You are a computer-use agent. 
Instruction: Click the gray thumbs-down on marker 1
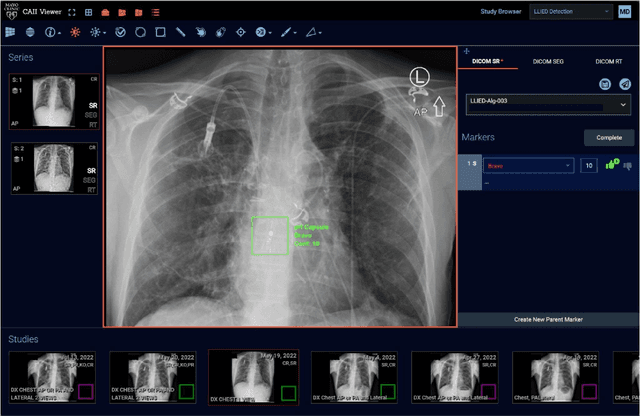[x=627, y=164]
